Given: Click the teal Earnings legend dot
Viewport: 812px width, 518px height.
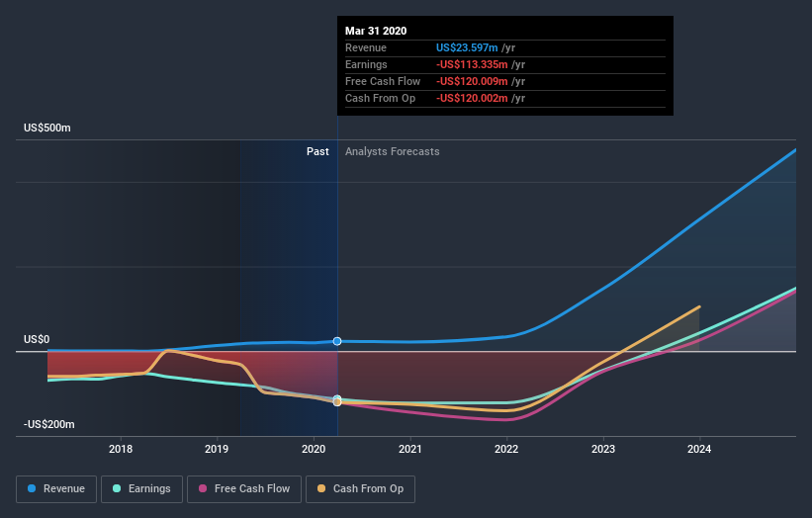Looking at the screenshot, I should (x=117, y=488).
